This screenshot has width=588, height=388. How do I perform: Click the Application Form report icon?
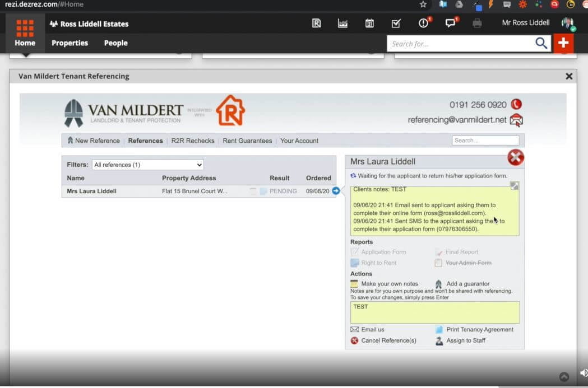(x=354, y=252)
